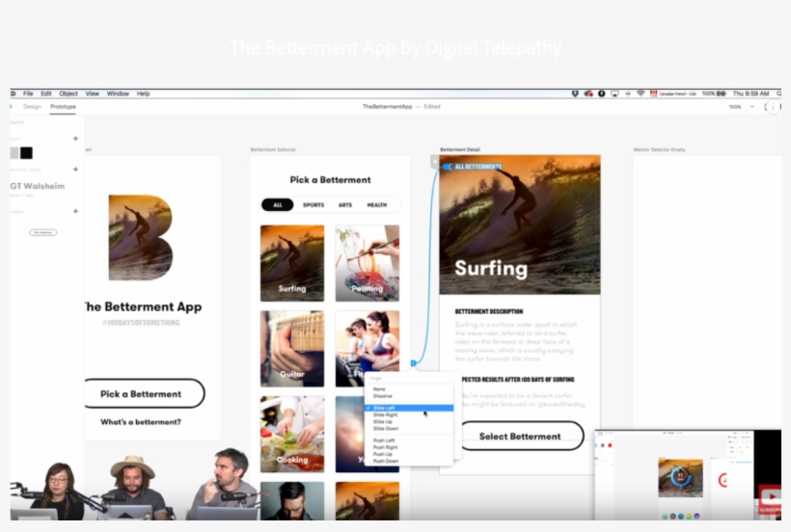Click the Betterment Detail artboard label
The height and width of the screenshot is (532, 791).
click(x=460, y=149)
